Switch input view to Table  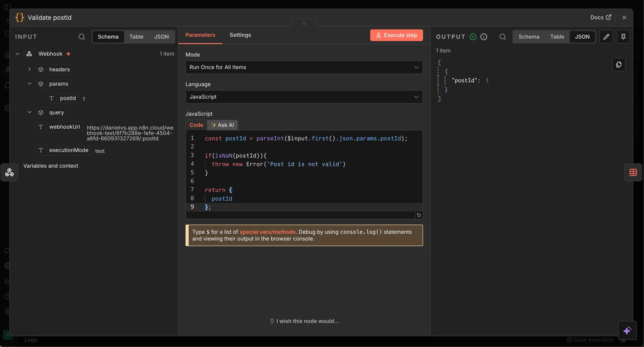[136, 37]
